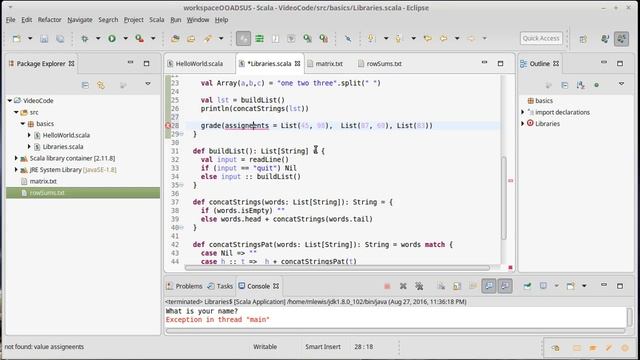Viewport: 640px width, 360px height.
Task: Collapse the src folder tree node
Action: pos(16,112)
